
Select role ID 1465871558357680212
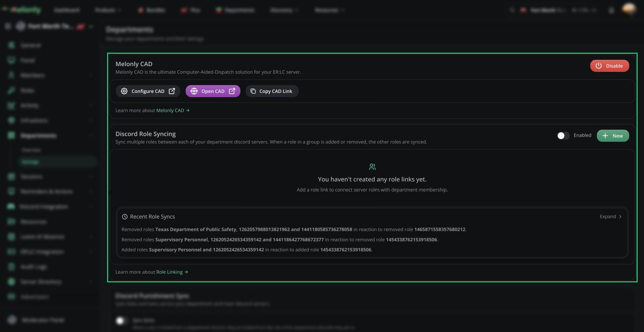pyautogui.click(x=440, y=230)
